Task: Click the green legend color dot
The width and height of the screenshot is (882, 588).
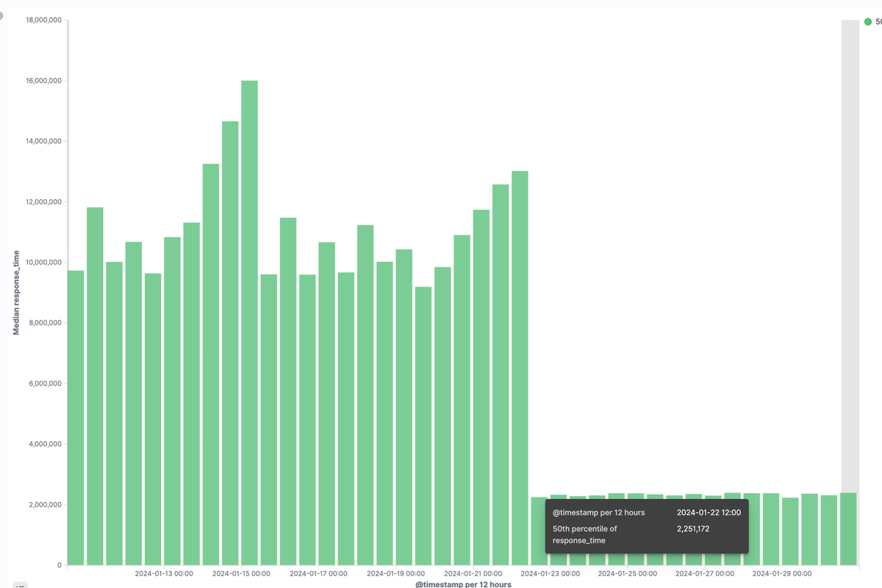Action: tap(868, 22)
